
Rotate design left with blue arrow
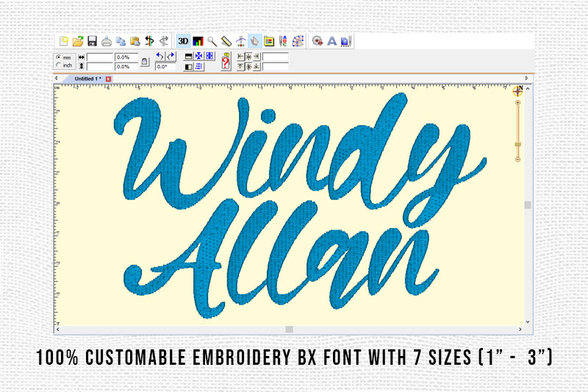(160, 57)
